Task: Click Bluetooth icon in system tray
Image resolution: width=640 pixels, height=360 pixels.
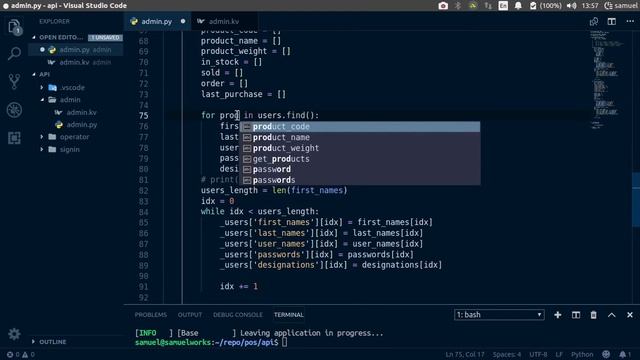Action: pyautogui.click(x=458, y=6)
